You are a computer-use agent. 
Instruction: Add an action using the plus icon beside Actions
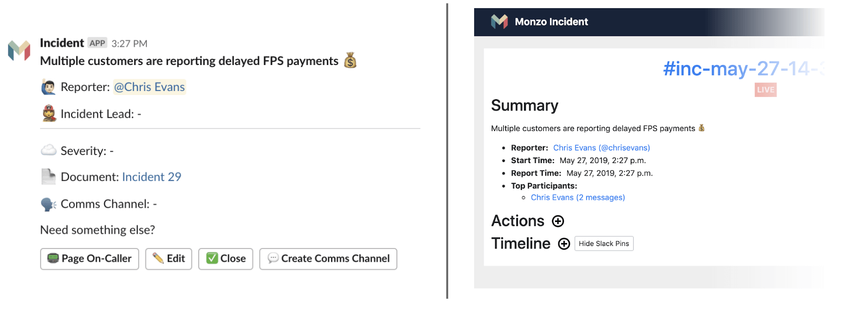tap(558, 221)
